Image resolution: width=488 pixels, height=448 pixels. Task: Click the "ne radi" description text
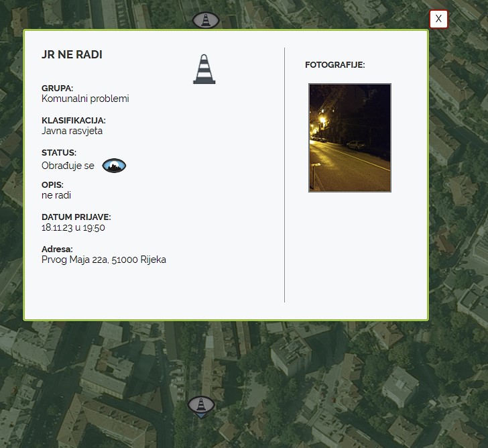56,195
